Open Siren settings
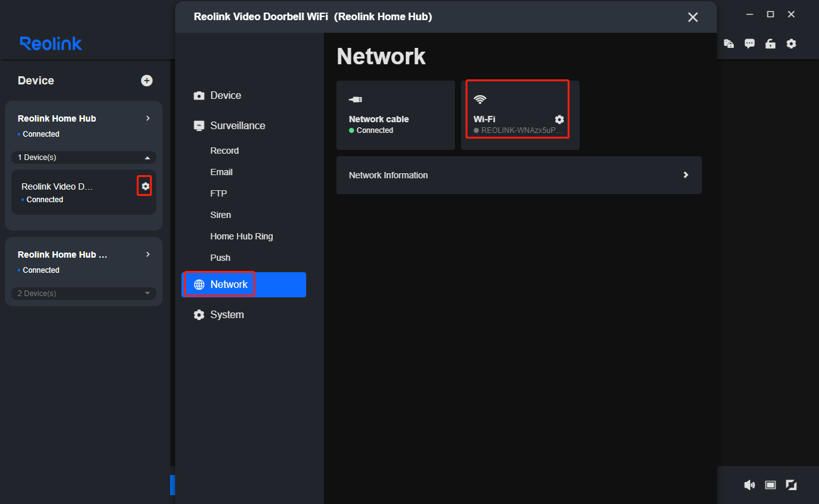Viewport: 819px width, 504px height. pyautogui.click(x=220, y=215)
